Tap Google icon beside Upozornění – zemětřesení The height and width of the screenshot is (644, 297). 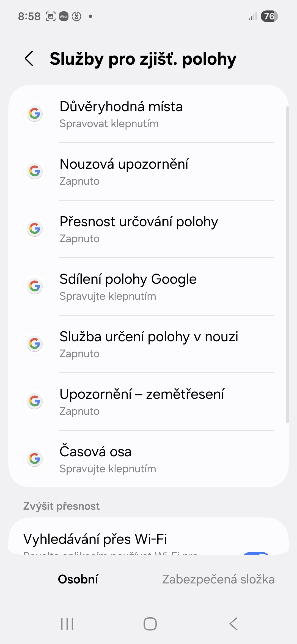[35, 401]
